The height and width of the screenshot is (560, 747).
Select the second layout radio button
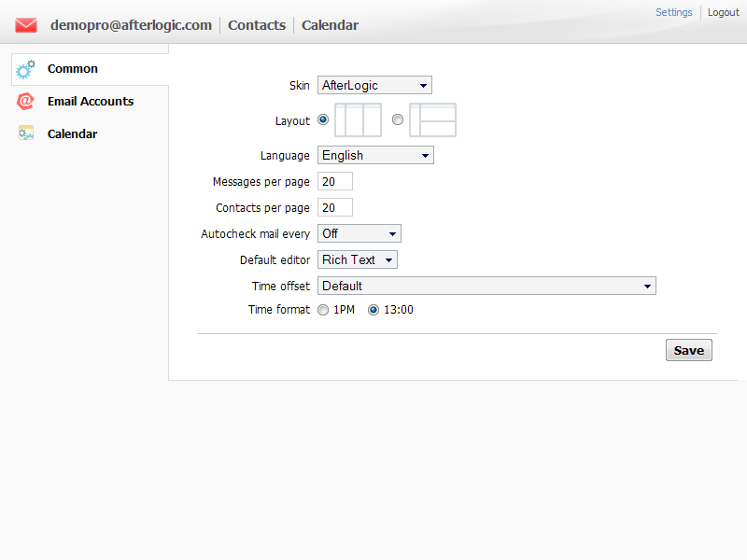coord(398,119)
